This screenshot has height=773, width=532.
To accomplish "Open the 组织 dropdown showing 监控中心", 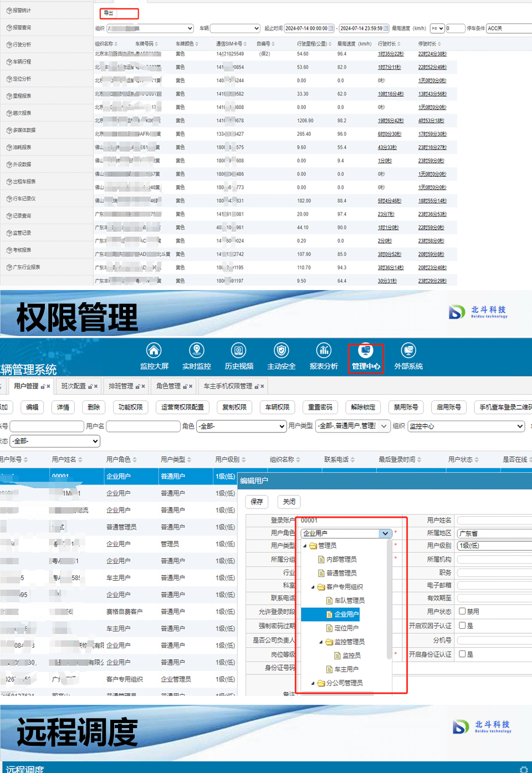I will pos(465,426).
